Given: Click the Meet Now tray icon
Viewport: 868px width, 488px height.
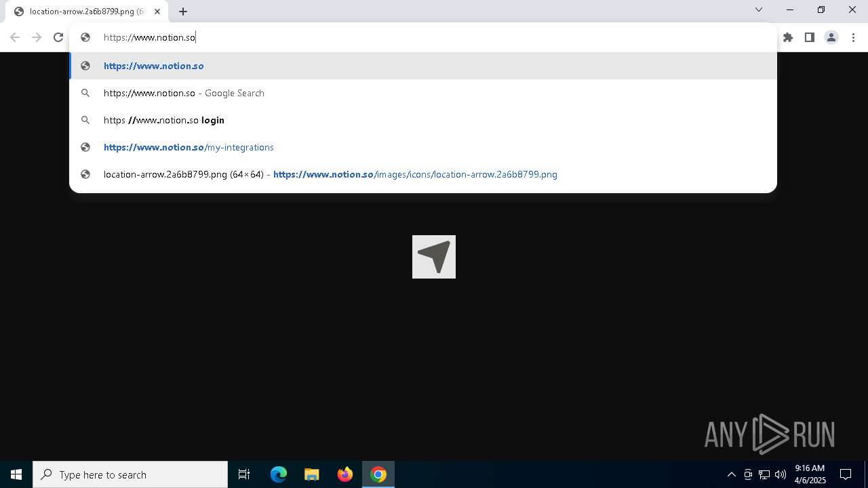Looking at the screenshot, I should (748, 474).
